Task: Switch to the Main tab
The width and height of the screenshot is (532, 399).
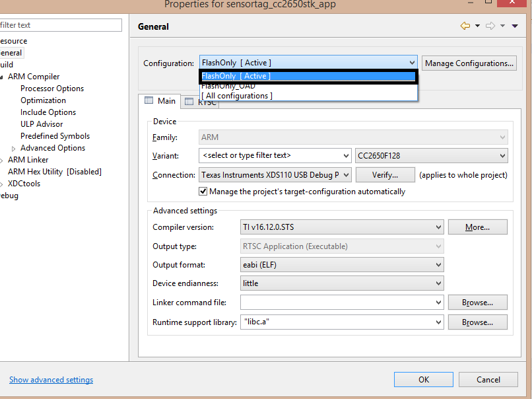Action: (x=160, y=101)
